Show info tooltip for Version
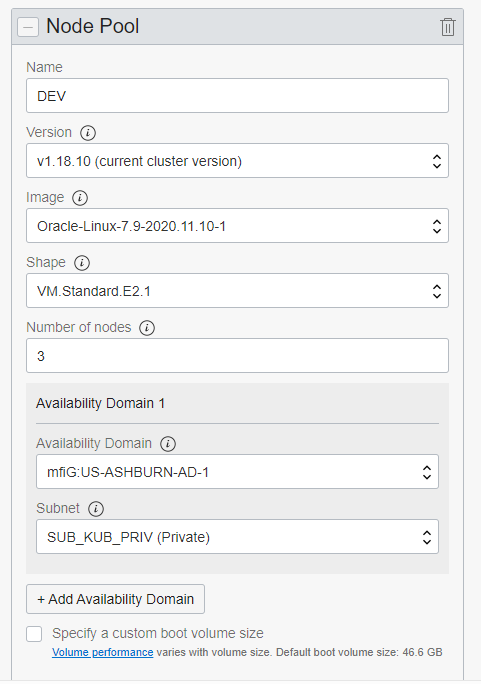 (x=88, y=133)
